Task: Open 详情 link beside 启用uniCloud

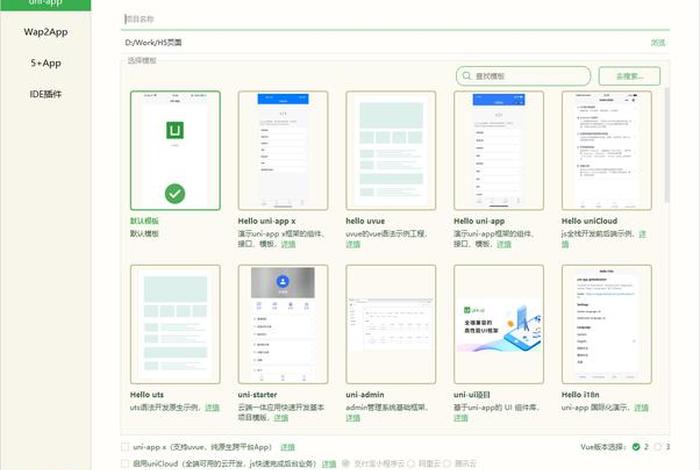Action: [329, 464]
